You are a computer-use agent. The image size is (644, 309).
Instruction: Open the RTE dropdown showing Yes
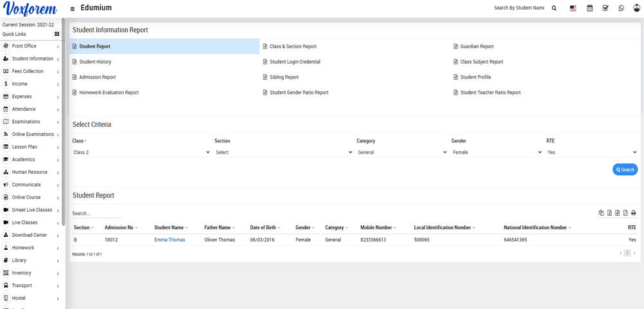point(591,153)
